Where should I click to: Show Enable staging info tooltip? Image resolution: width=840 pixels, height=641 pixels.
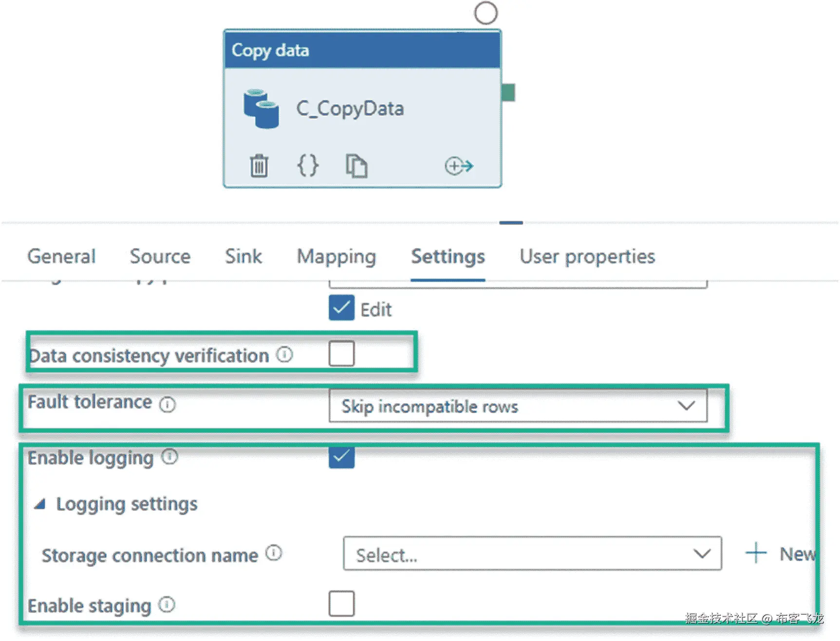coord(167,605)
